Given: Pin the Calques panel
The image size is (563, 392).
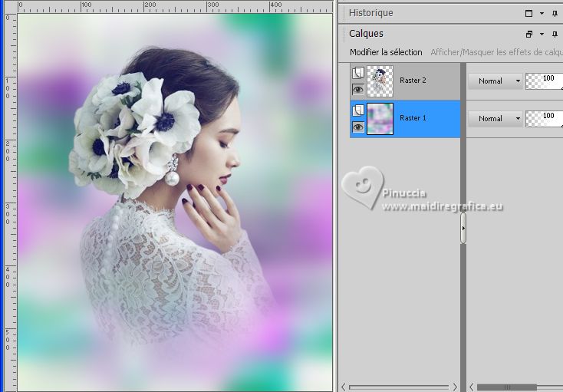Looking at the screenshot, I should pos(555,35).
